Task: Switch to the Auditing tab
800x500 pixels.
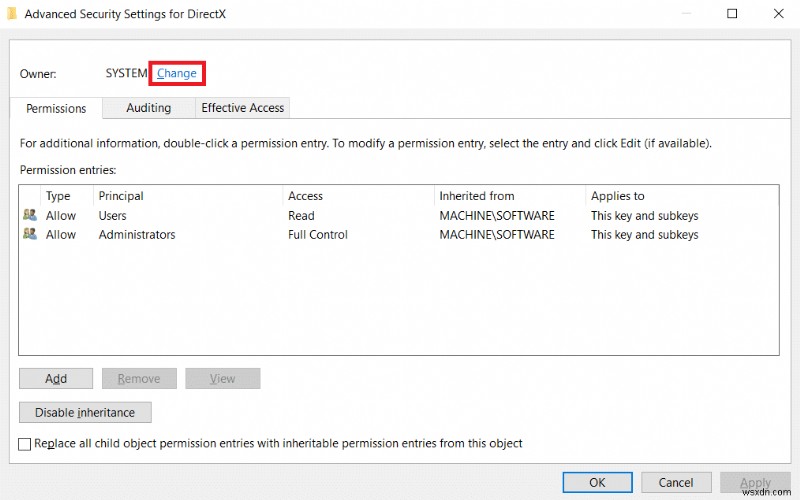Action: point(148,108)
